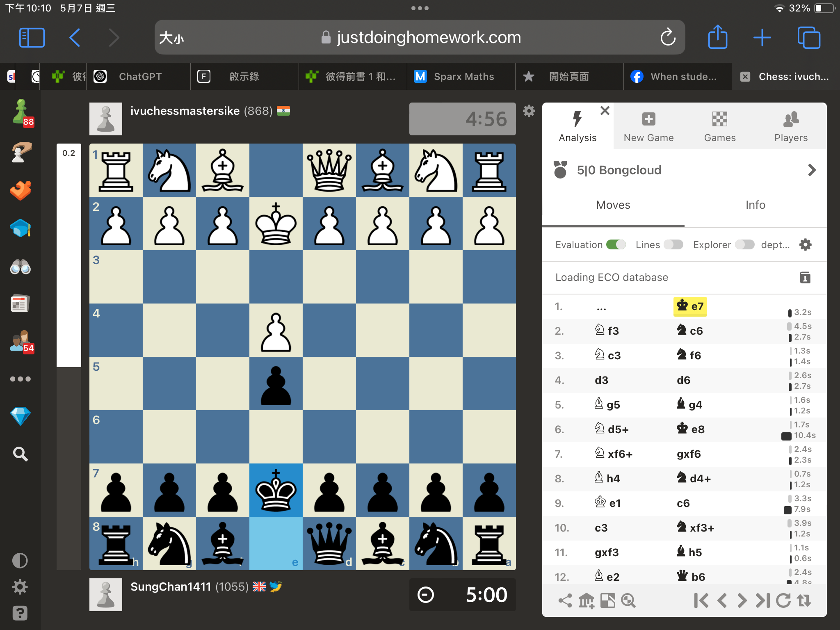The image size is (840, 630).
Task: Open game settings gear beside White's clock
Action: (x=529, y=111)
